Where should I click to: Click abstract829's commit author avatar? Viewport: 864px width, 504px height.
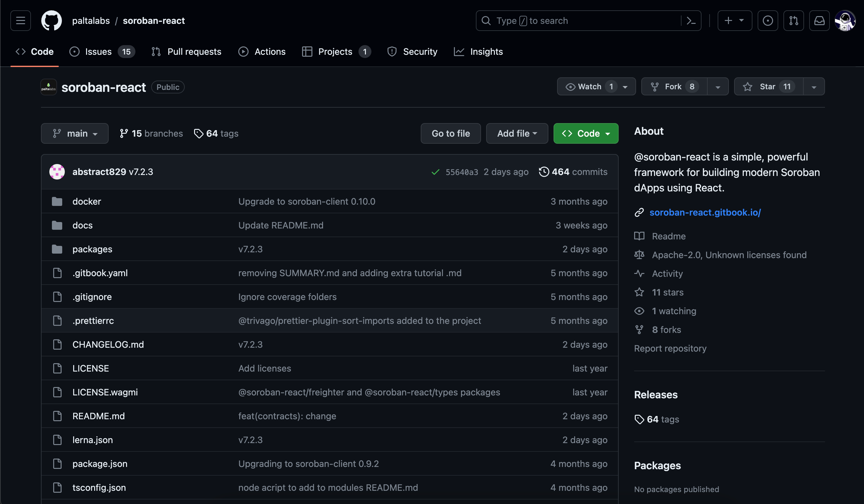[57, 172]
